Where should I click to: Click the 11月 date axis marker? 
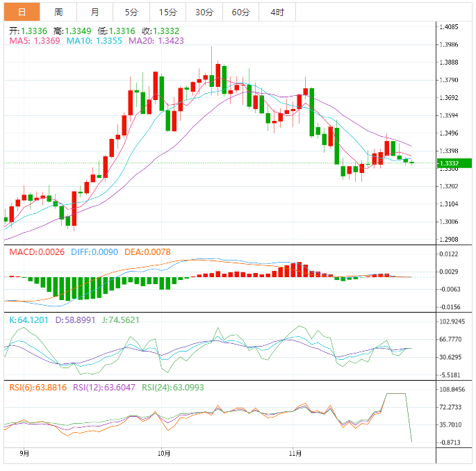(295, 454)
